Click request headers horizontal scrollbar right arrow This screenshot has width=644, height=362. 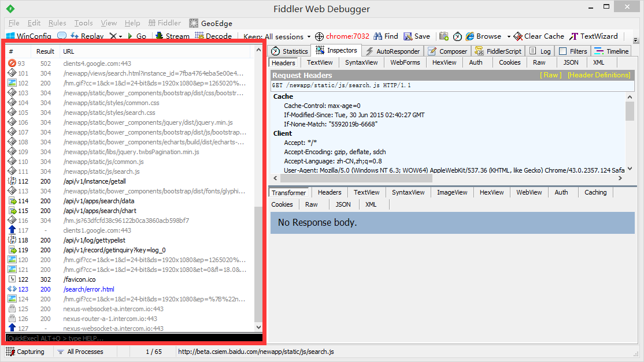click(x=620, y=178)
